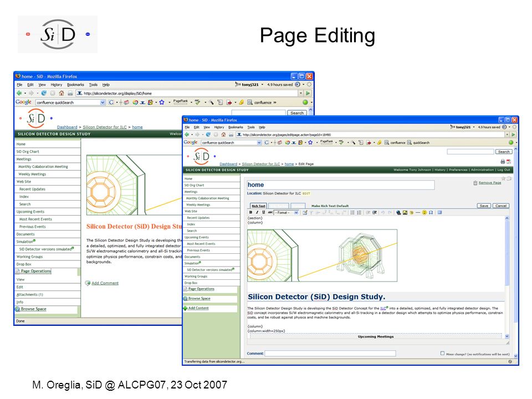532x399 pixels.
Task: Click the Add Comment link in the rear window
Action: pos(105,283)
